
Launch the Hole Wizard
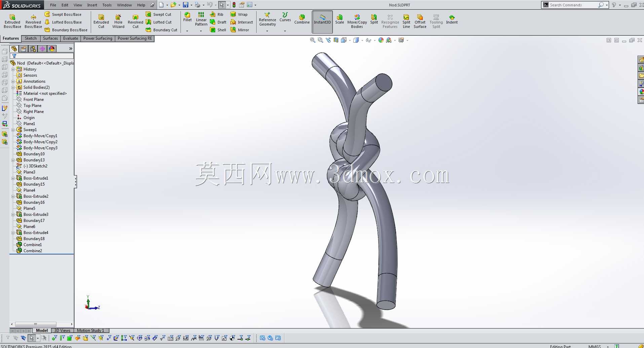(x=118, y=22)
